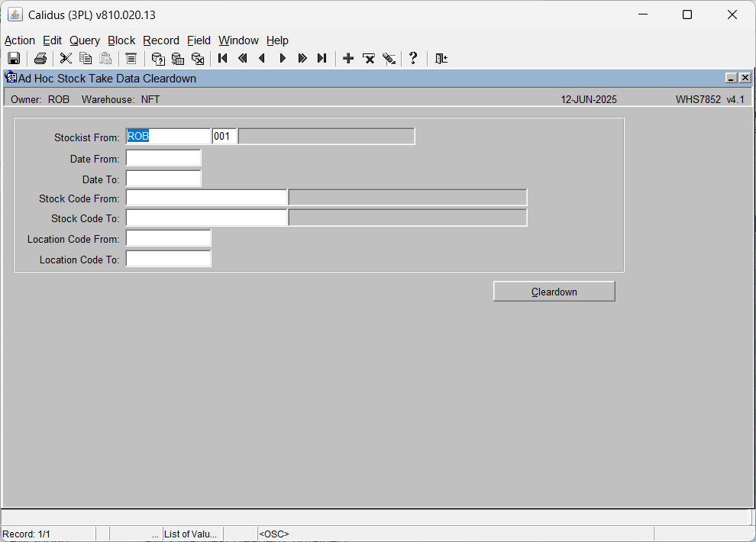Open the Field menu
The width and height of the screenshot is (756, 542).
tap(199, 40)
